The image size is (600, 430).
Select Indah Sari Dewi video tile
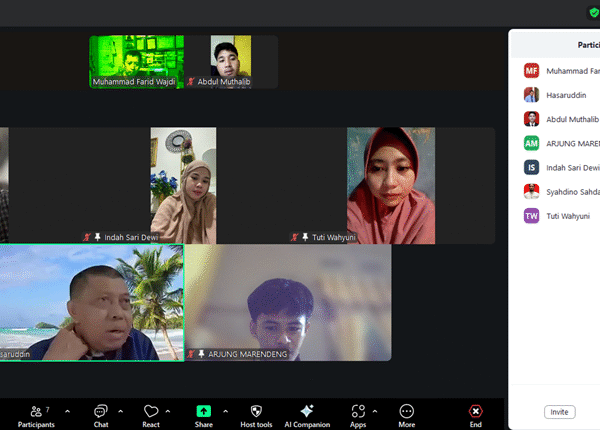(183, 186)
